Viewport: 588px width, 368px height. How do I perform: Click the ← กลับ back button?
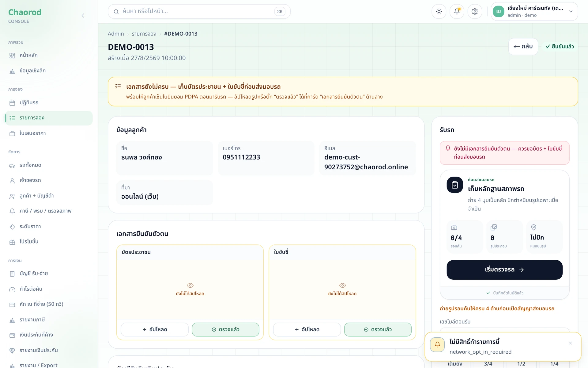click(x=523, y=47)
